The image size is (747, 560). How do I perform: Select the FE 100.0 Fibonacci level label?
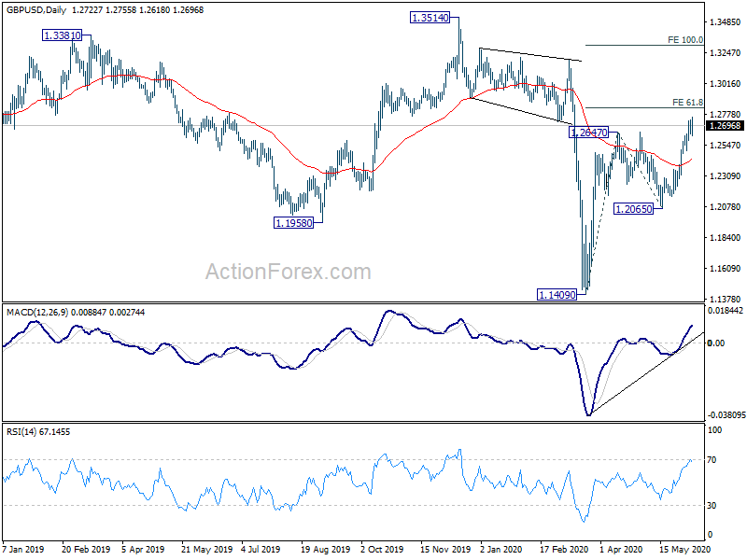685,40
